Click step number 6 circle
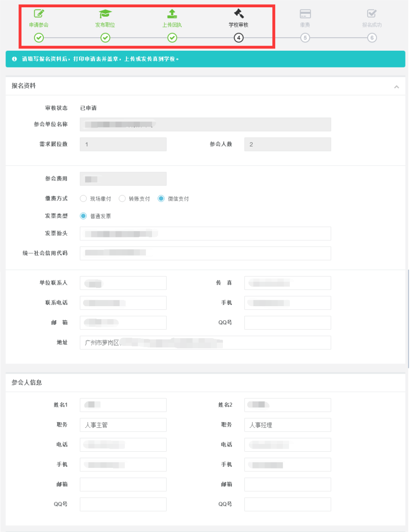Image resolution: width=411 pixels, height=532 pixels. coord(372,38)
